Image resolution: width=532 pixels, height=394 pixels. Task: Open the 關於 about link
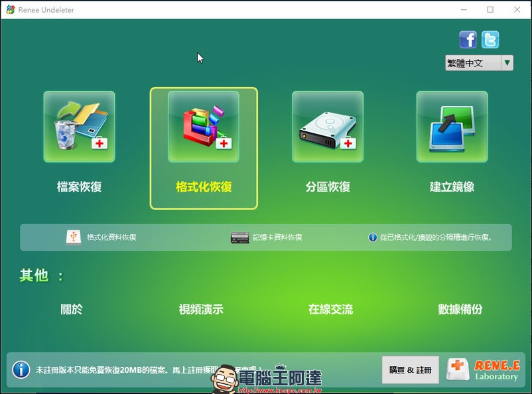72,309
